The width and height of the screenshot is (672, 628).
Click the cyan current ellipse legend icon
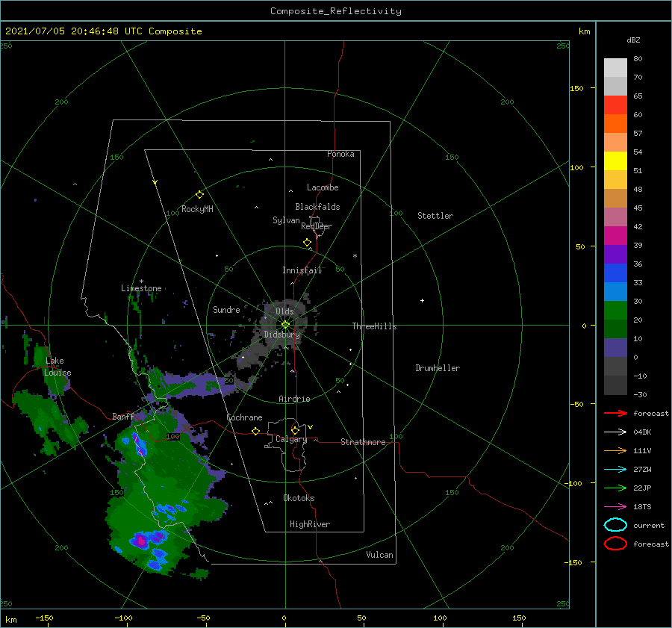point(615,525)
